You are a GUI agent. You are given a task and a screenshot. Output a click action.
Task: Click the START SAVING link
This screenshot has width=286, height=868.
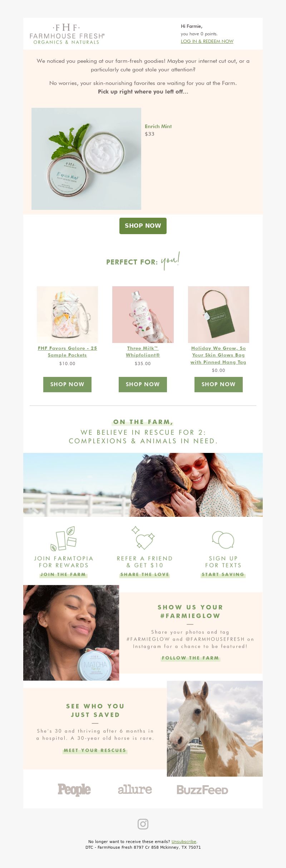(x=223, y=574)
